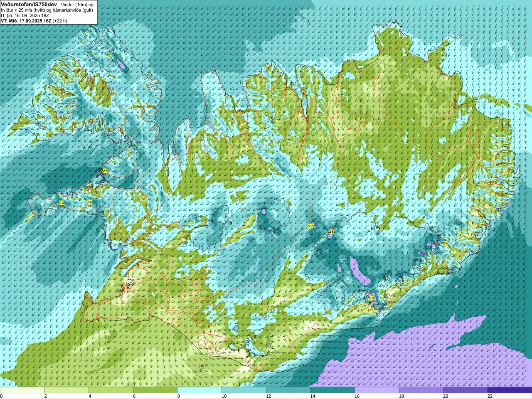The width and height of the screenshot is (532, 399).
Task: Click the '22' tick label on the color scale
Action: point(490,396)
